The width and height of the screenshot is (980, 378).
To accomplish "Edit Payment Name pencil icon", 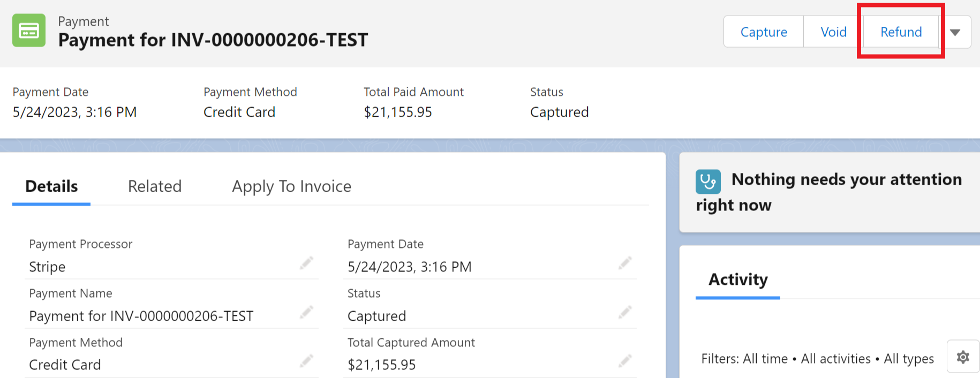I will tap(306, 312).
